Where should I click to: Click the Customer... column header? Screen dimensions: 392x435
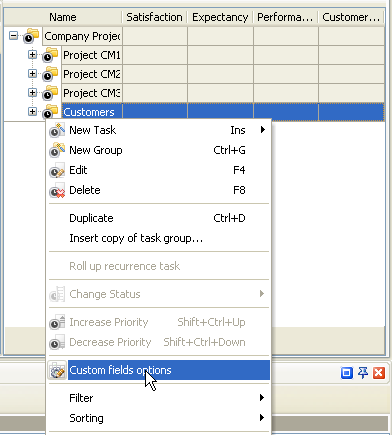pos(351,17)
